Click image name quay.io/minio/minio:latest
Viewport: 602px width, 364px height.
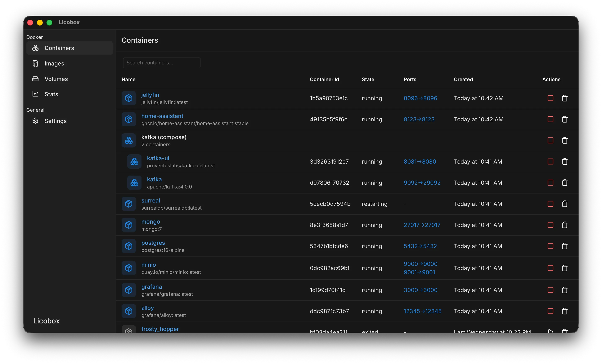click(x=171, y=272)
